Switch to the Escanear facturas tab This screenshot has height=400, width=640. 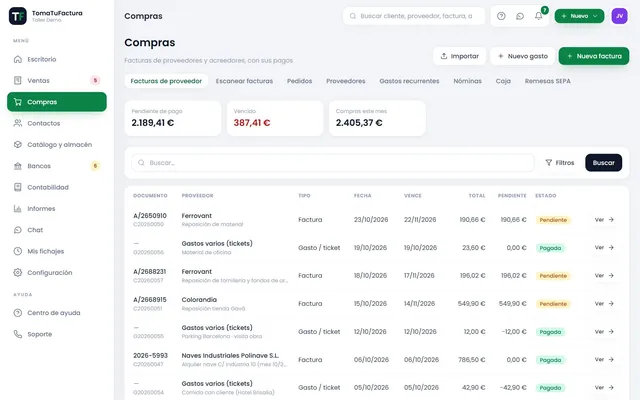coord(244,81)
